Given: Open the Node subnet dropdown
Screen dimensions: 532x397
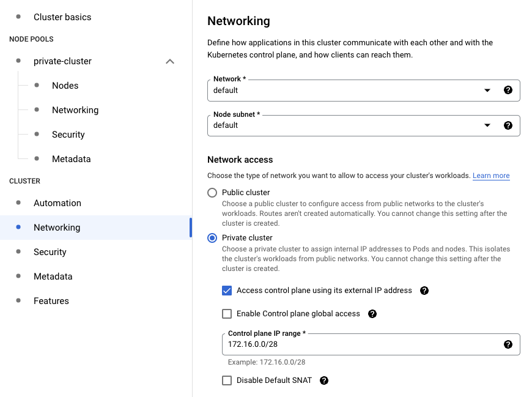Looking at the screenshot, I should [363, 125].
